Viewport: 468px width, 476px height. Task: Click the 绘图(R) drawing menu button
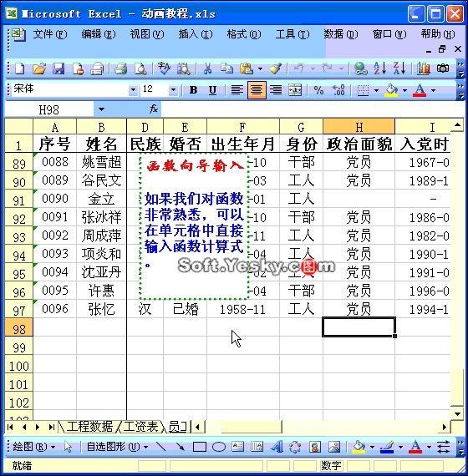[34, 447]
